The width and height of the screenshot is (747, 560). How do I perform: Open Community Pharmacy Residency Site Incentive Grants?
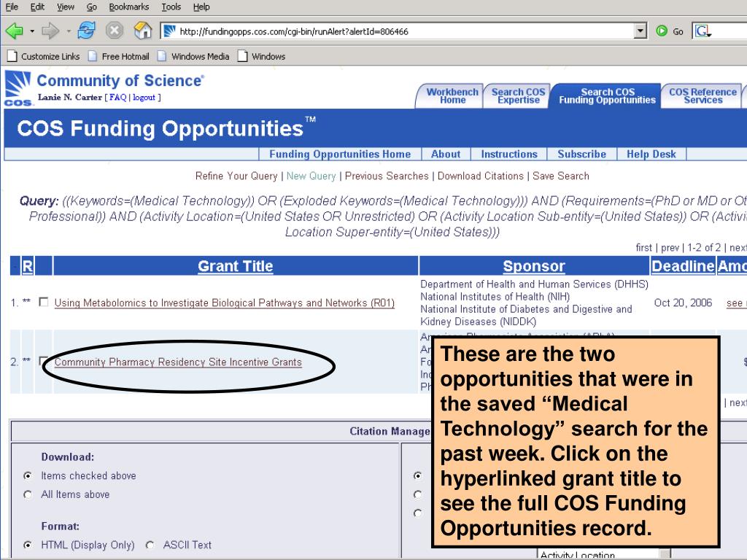point(178,362)
